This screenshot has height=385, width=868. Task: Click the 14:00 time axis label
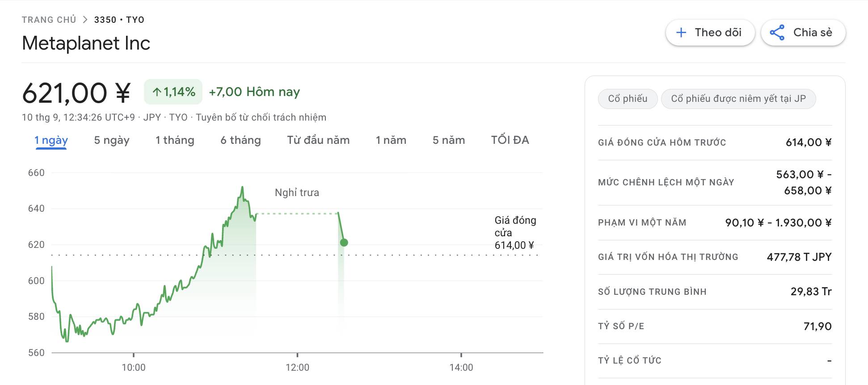[461, 368]
